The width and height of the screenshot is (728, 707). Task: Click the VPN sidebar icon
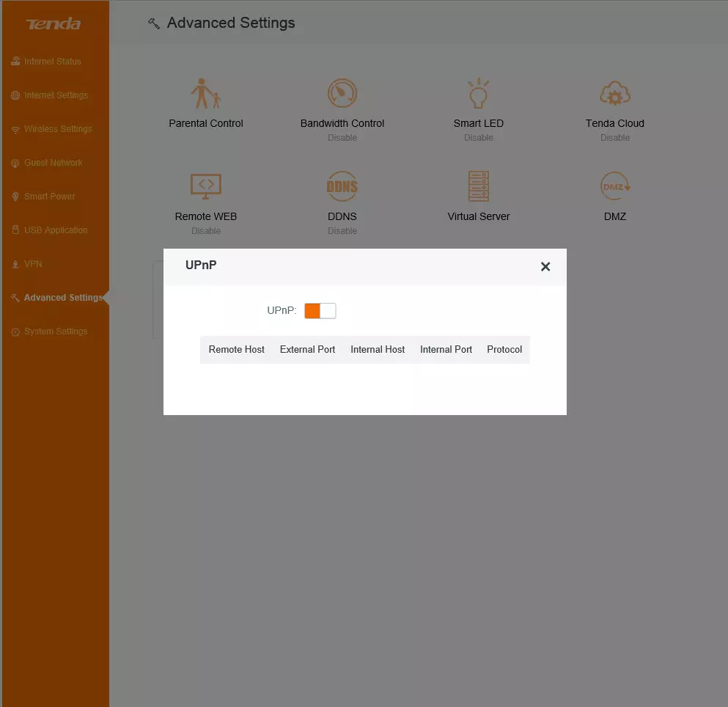(x=15, y=264)
